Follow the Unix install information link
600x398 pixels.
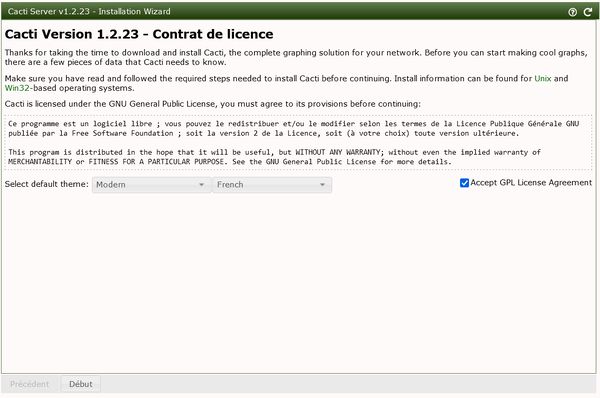pyautogui.click(x=543, y=78)
